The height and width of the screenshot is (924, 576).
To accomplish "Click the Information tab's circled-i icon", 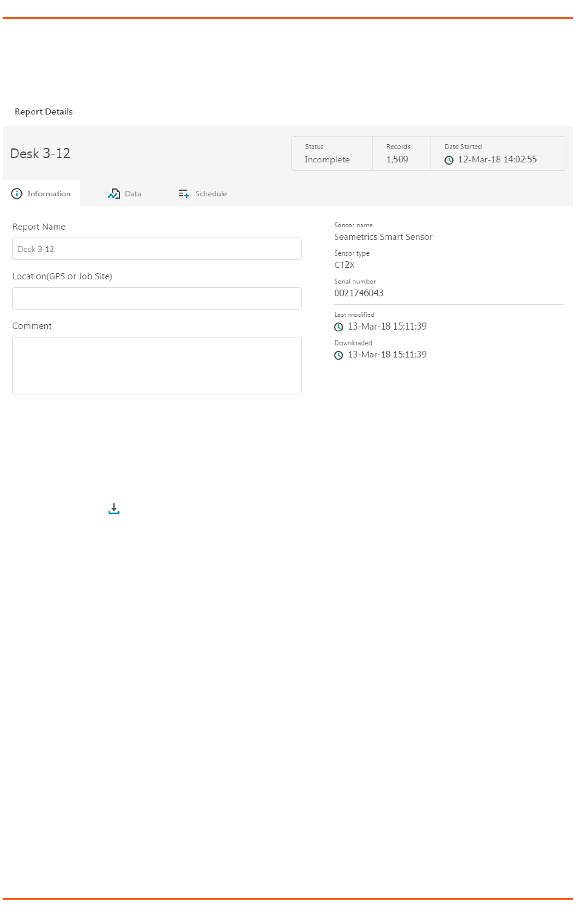I will (17, 194).
